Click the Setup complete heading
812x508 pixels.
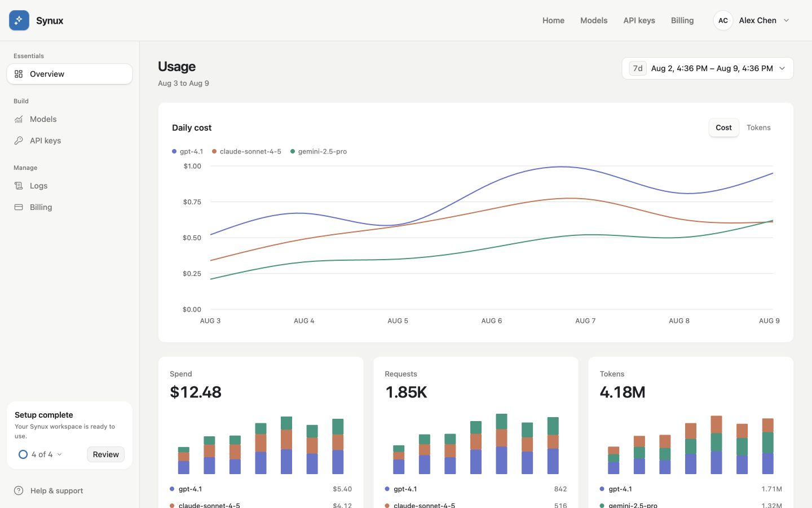tap(44, 415)
